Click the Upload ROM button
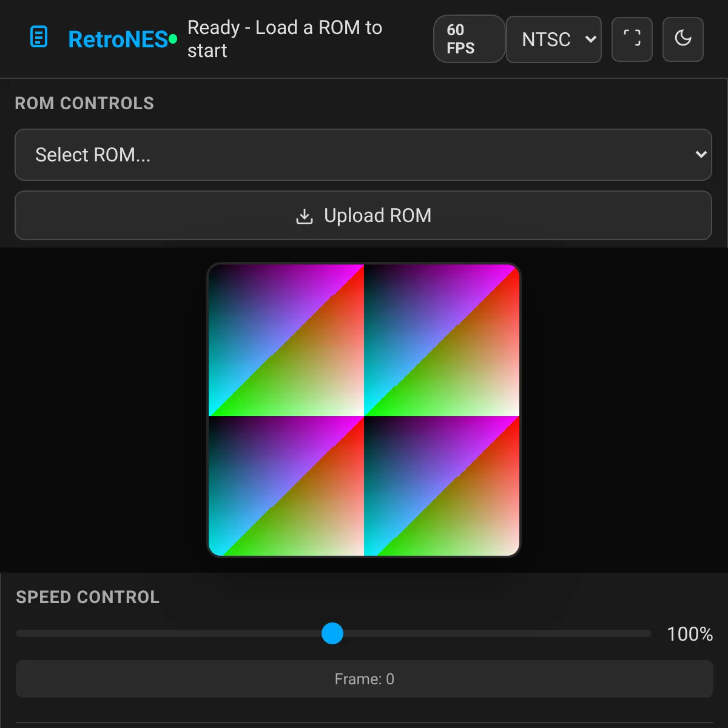The width and height of the screenshot is (728, 728). point(363,215)
